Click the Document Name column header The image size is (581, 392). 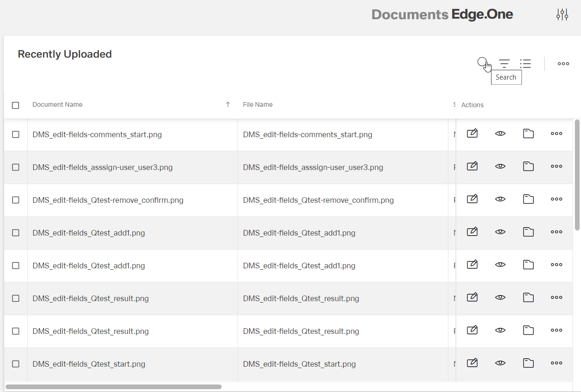[58, 105]
